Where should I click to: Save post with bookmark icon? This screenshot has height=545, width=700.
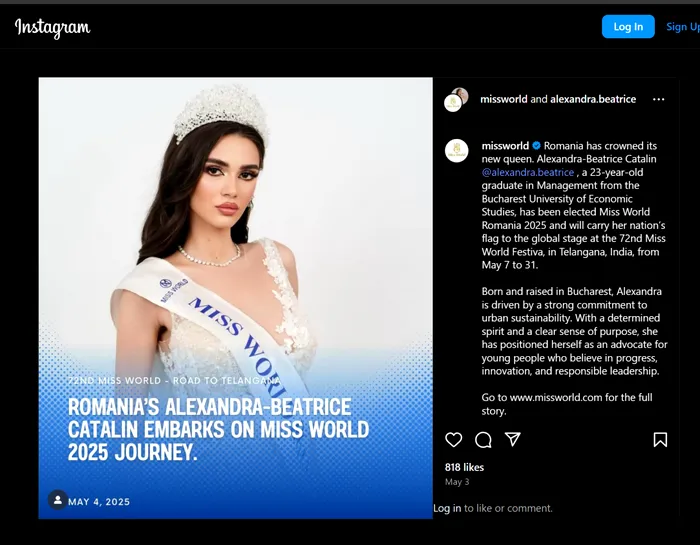[x=660, y=440]
